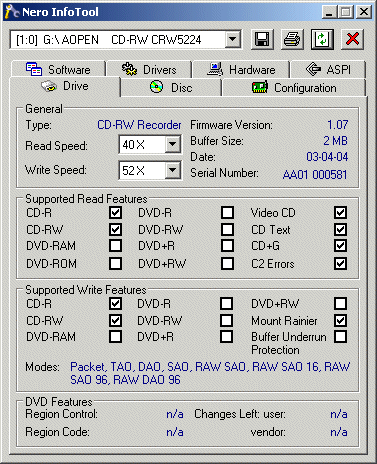Click the floppy disk save icon

[262, 40]
